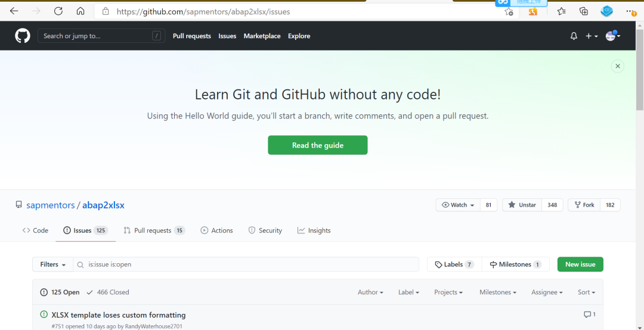
Task: Add page to favorites star icon
Action: click(509, 11)
